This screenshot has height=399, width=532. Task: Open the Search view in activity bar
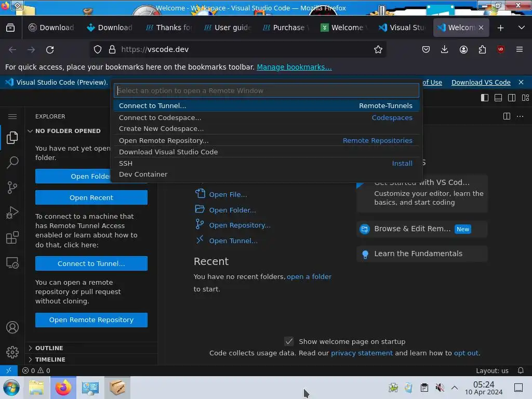coord(12,162)
